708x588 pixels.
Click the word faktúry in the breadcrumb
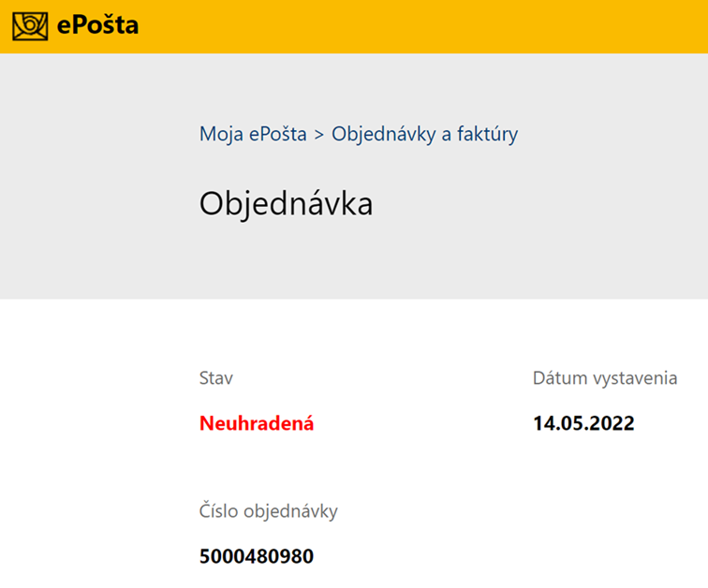point(487,135)
